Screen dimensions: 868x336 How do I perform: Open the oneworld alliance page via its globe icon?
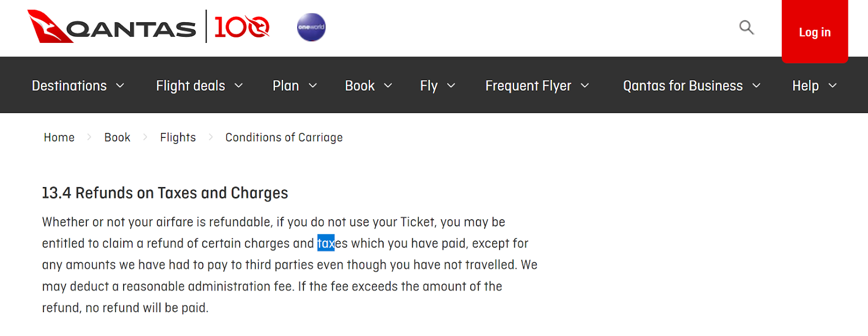(x=311, y=27)
